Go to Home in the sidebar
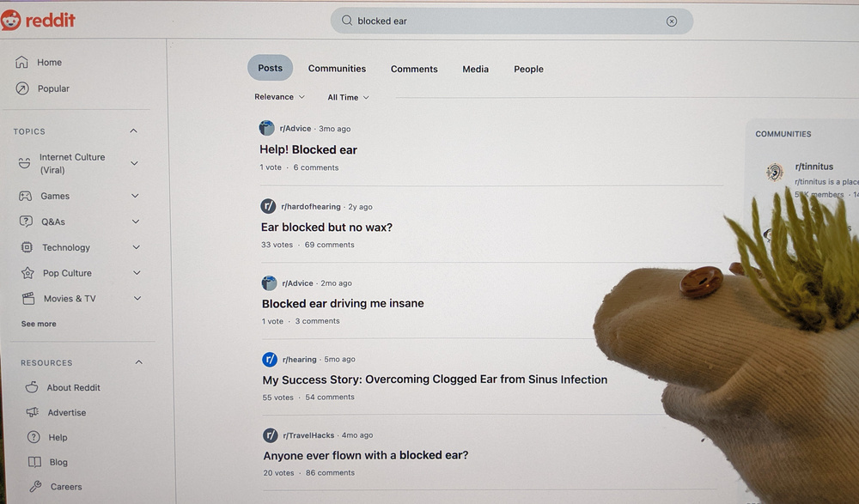This screenshot has height=504, width=859. (49, 63)
